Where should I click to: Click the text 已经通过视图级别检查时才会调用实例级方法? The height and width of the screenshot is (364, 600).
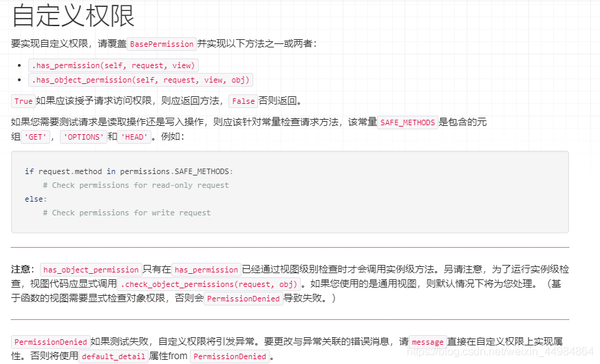[x=338, y=270]
